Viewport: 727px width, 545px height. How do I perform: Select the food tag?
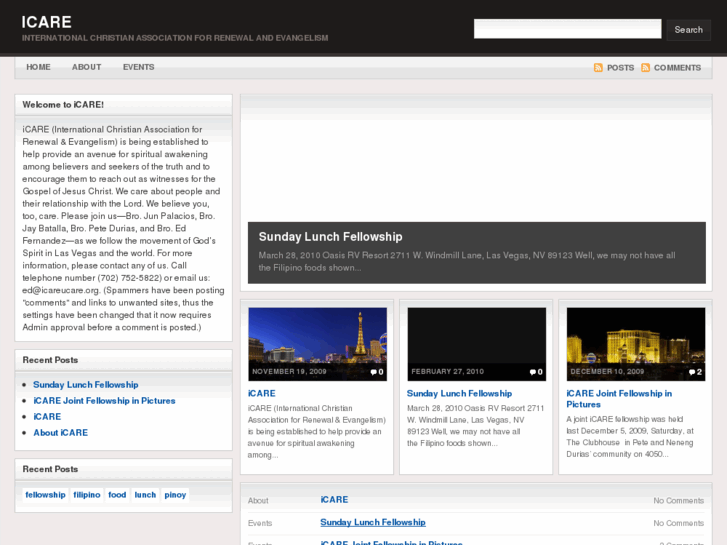[117, 495]
